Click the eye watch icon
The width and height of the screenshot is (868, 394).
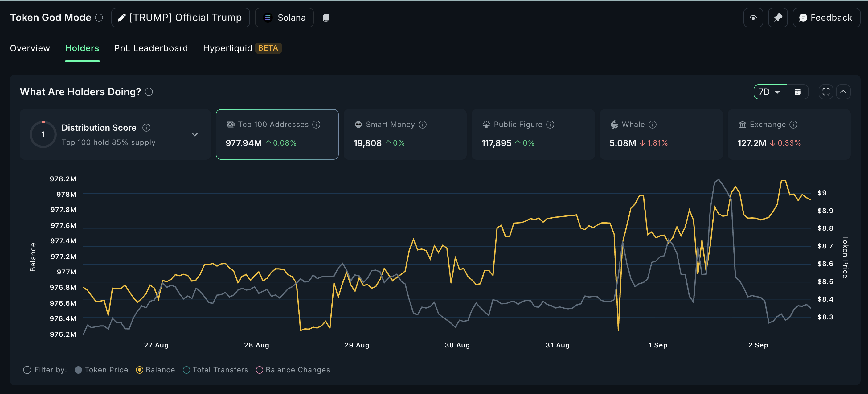point(753,18)
